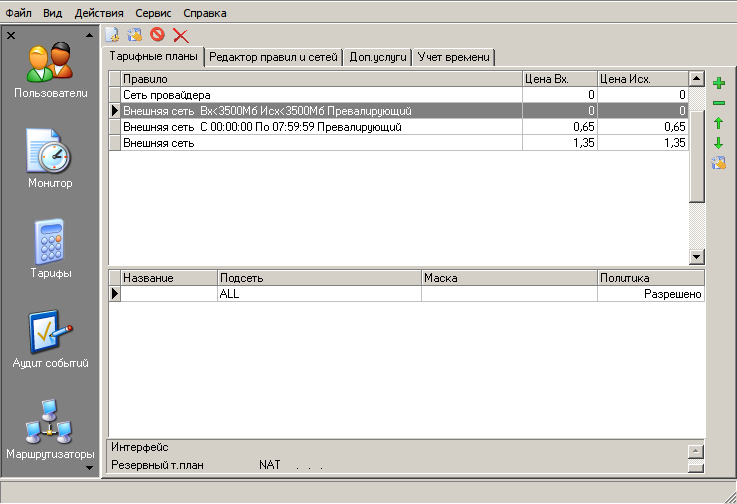Open the Действия menu
Screen dimensions: 737x504
point(99,13)
